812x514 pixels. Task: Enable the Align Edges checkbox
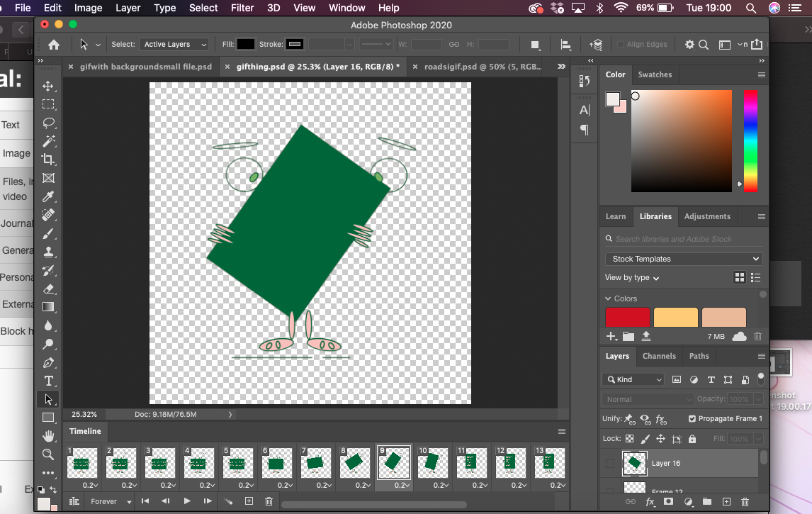[x=621, y=44]
